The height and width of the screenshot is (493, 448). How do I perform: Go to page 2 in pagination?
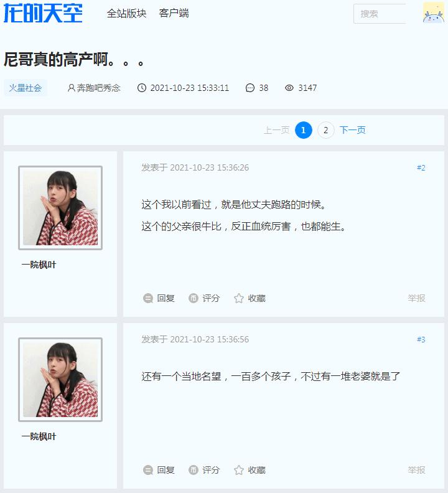[x=325, y=130]
